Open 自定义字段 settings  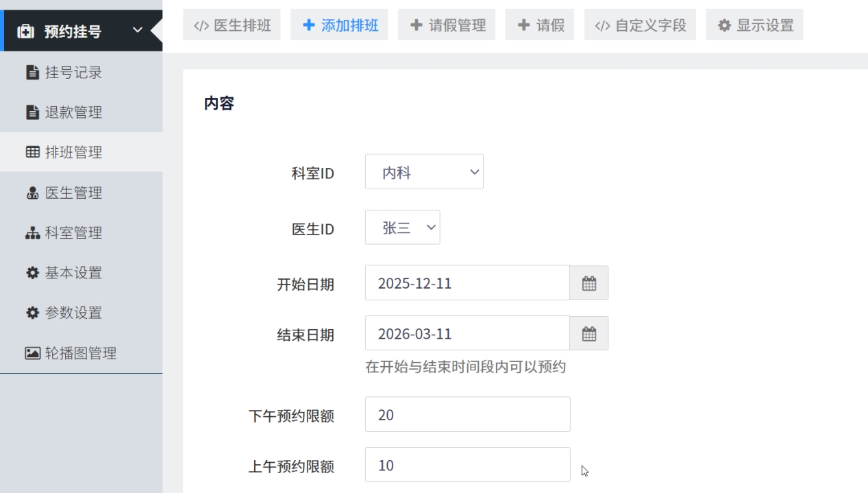coord(640,25)
